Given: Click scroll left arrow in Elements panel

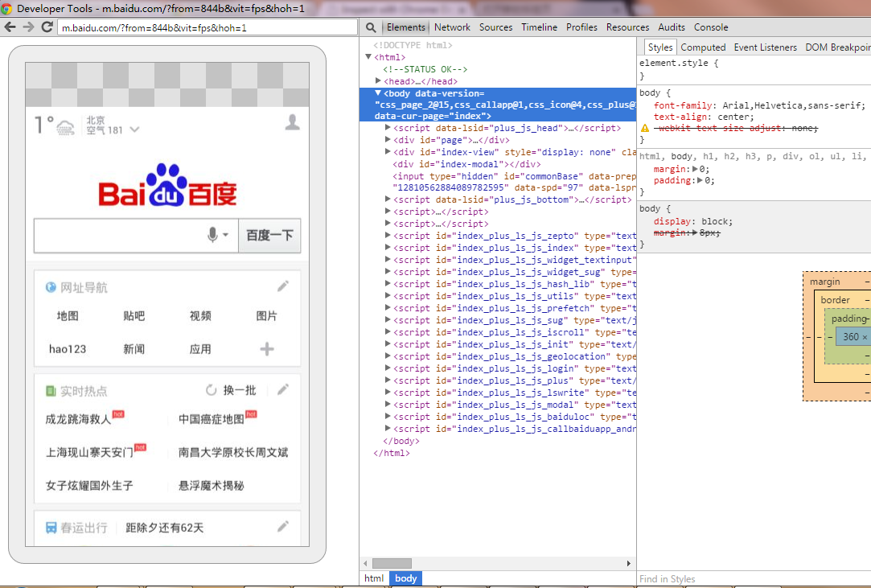Looking at the screenshot, I should coord(365,564).
